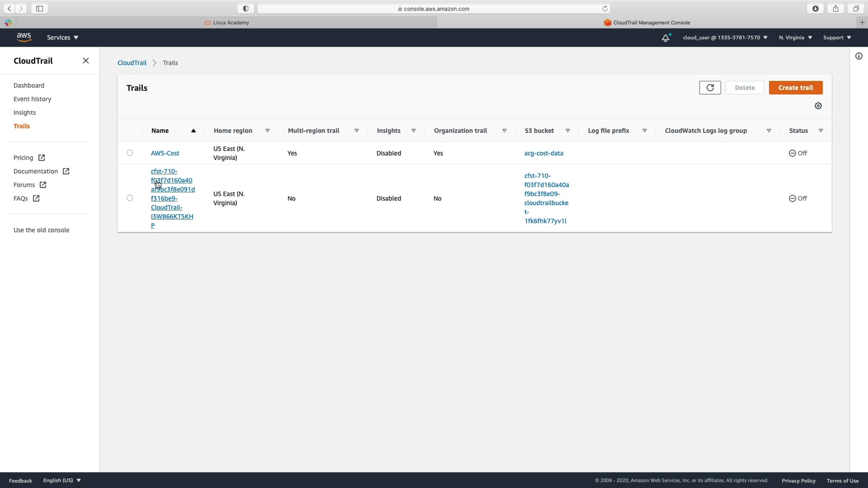Show all tabs overview

pos(856,8)
